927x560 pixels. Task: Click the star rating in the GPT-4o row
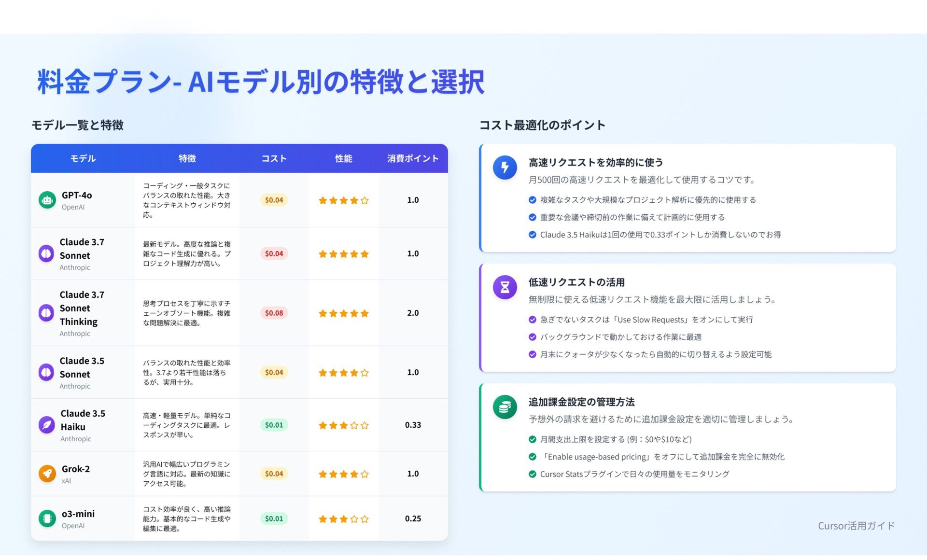343,200
